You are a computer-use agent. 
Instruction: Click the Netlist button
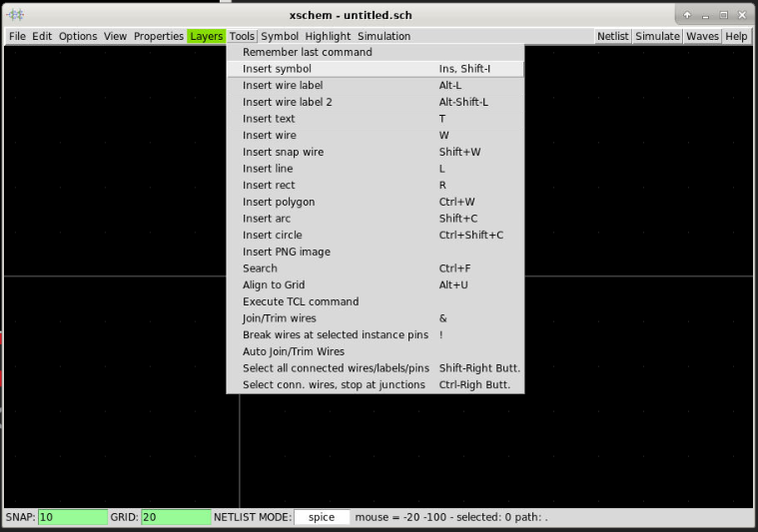(612, 36)
